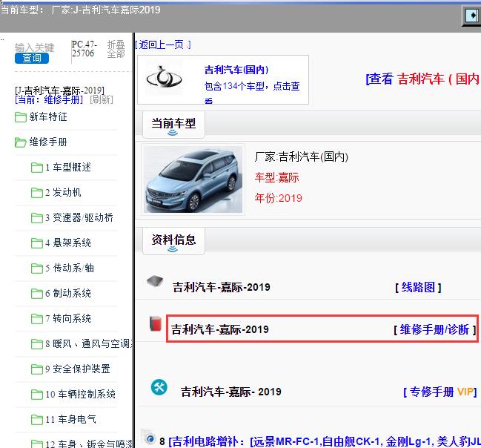Select the 资料信息 tab
Image resolution: width=481 pixels, height=448 pixels.
point(173,241)
